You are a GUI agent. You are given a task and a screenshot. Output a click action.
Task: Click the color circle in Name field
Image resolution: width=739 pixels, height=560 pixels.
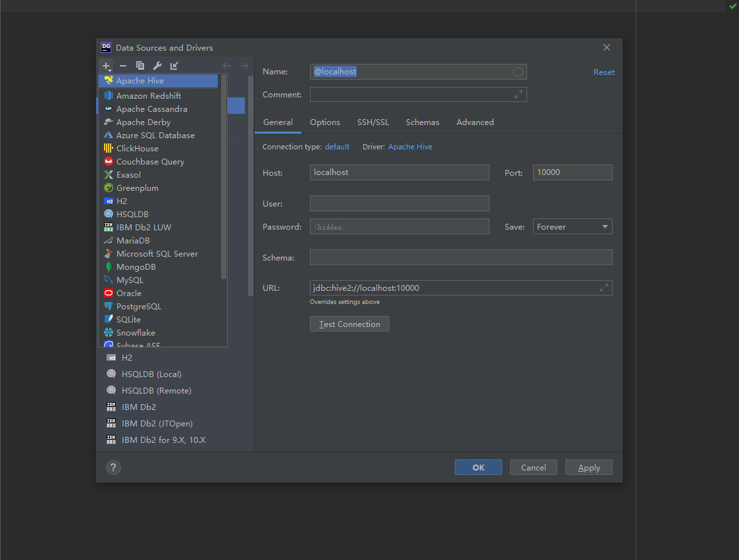tap(518, 72)
